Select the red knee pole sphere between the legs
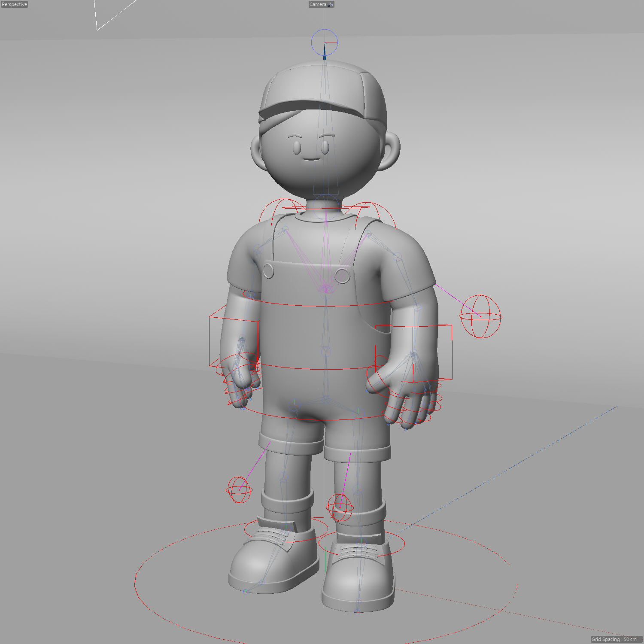The width and height of the screenshot is (644, 644). click(x=340, y=507)
